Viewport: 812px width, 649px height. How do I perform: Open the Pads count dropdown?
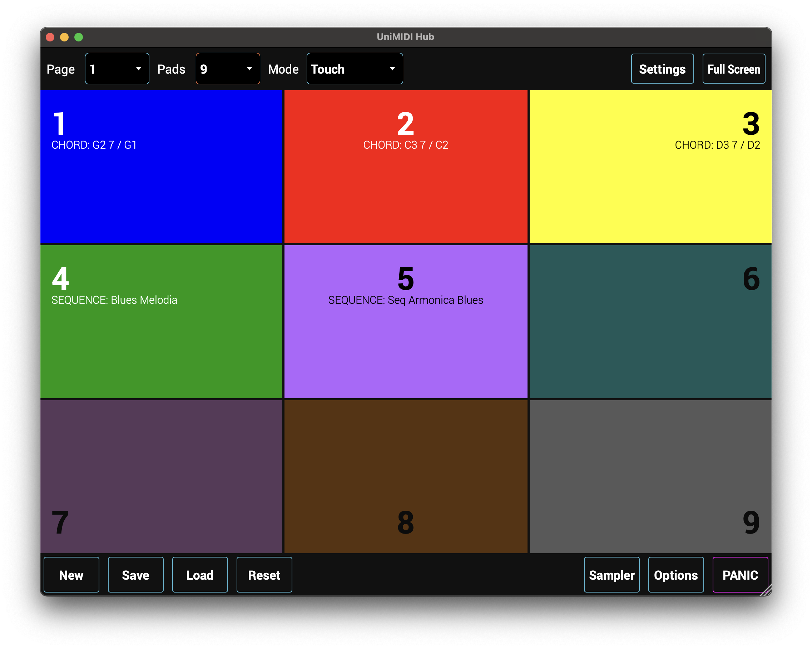click(227, 69)
